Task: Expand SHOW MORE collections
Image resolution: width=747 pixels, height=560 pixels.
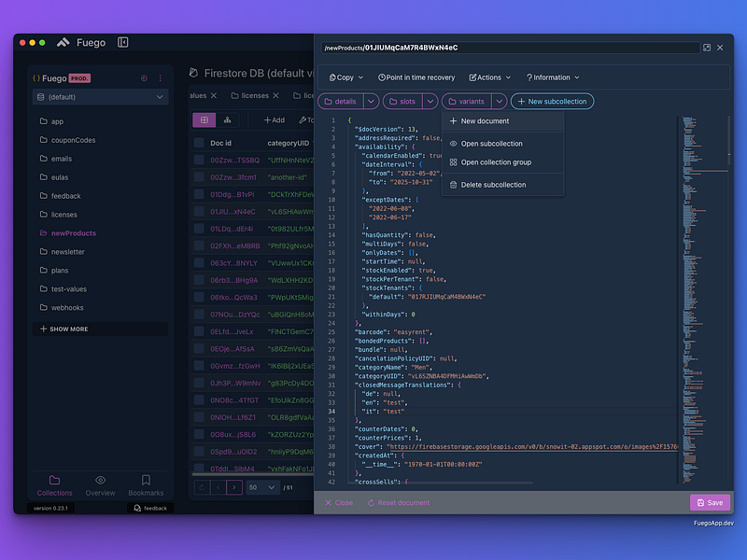Action: (x=100, y=329)
